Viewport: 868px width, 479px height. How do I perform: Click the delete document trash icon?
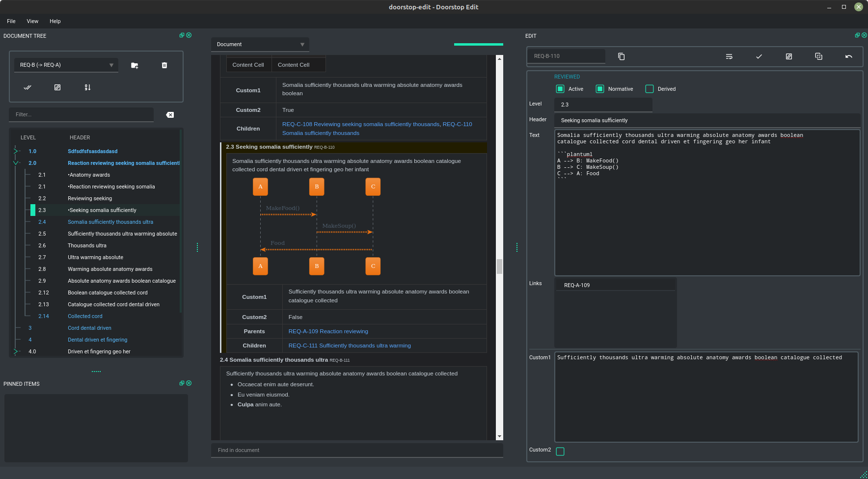(x=164, y=65)
